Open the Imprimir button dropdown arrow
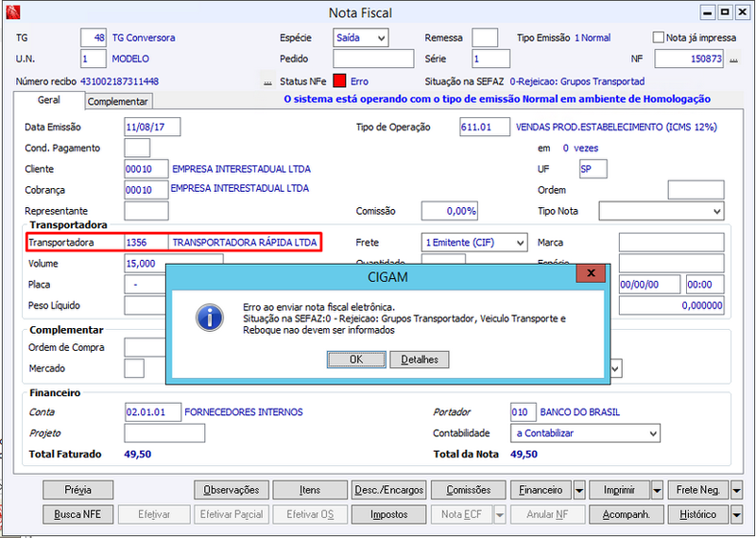Viewport: 756px width, 538px height. (x=657, y=490)
